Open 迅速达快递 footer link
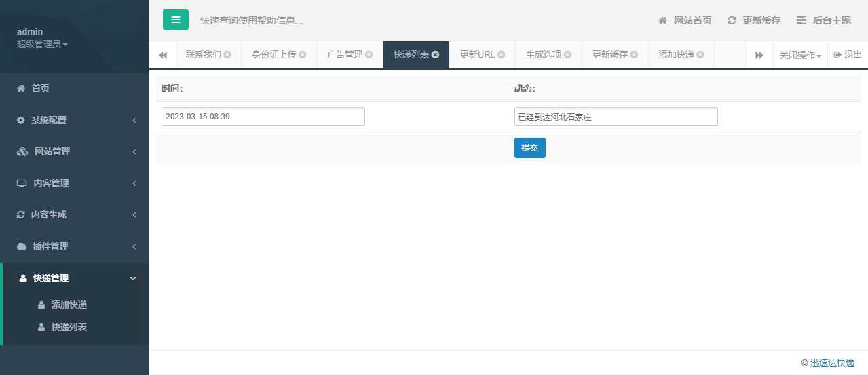The image size is (868, 375). click(832, 363)
